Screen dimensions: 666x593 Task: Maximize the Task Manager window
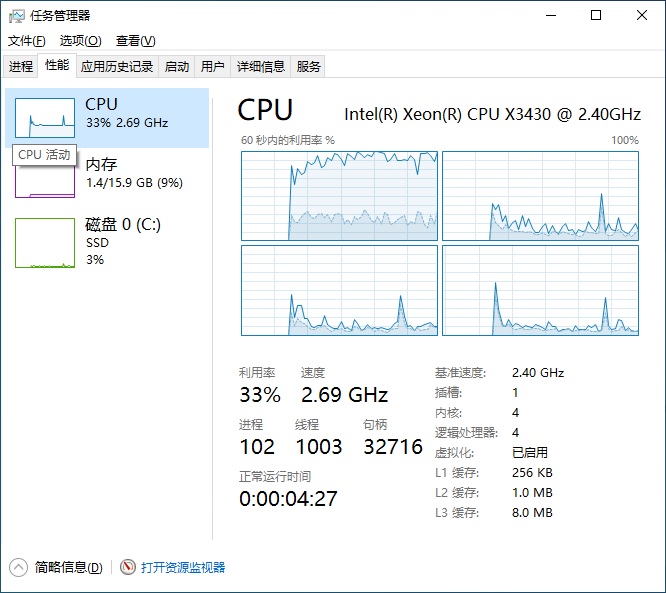click(x=596, y=15)
